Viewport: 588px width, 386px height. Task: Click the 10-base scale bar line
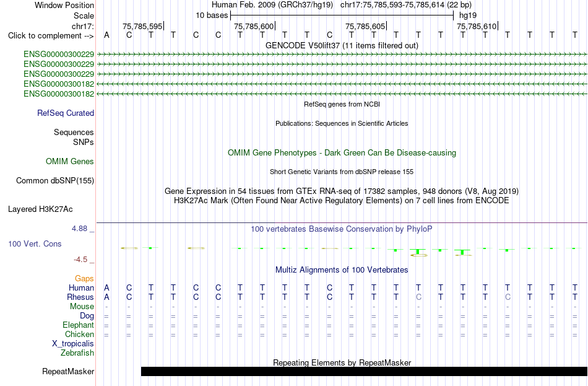(342, 15)
